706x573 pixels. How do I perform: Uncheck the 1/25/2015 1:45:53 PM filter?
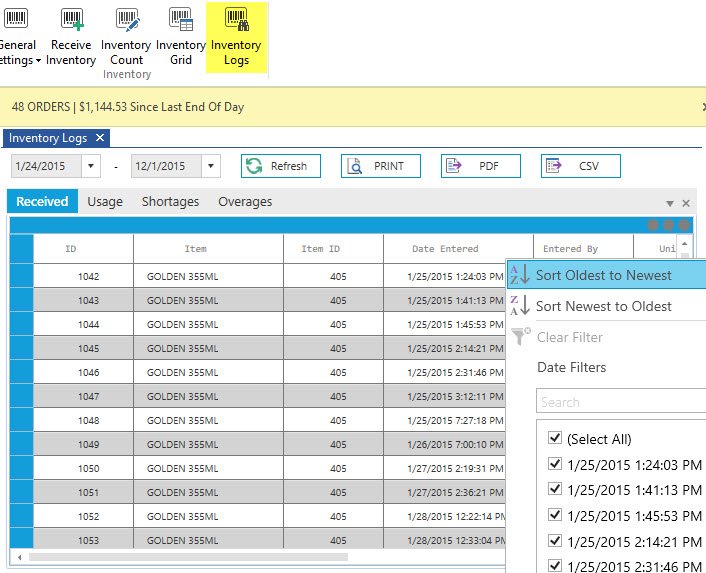[x=555, y=516]
